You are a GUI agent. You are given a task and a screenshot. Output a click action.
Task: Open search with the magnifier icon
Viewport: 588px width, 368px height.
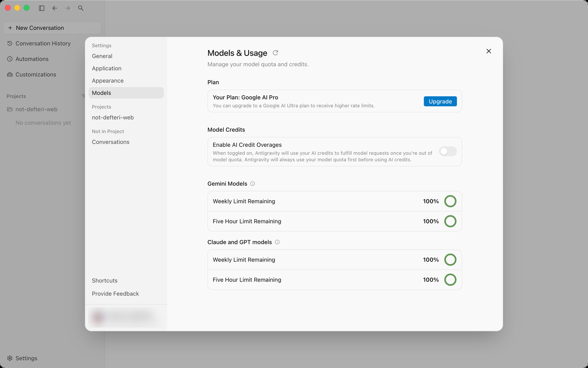click(x=81, y=8)
